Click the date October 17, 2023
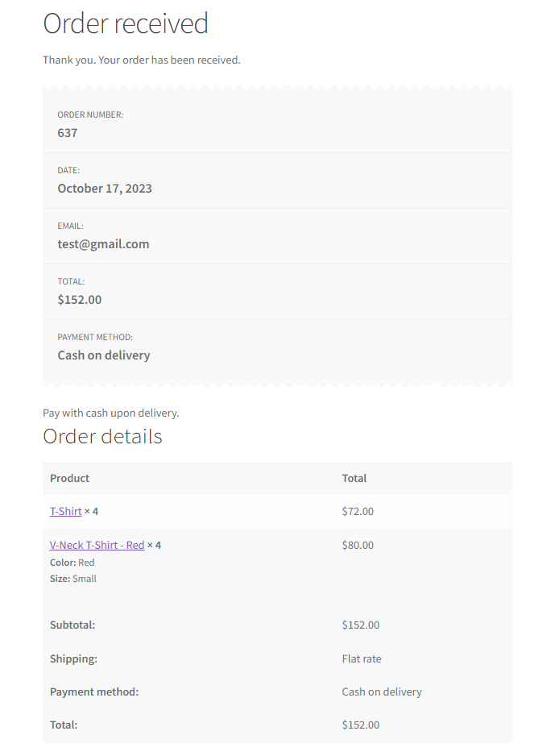The width and height of the screenshot is (559, 756). (x=105, y=189)
